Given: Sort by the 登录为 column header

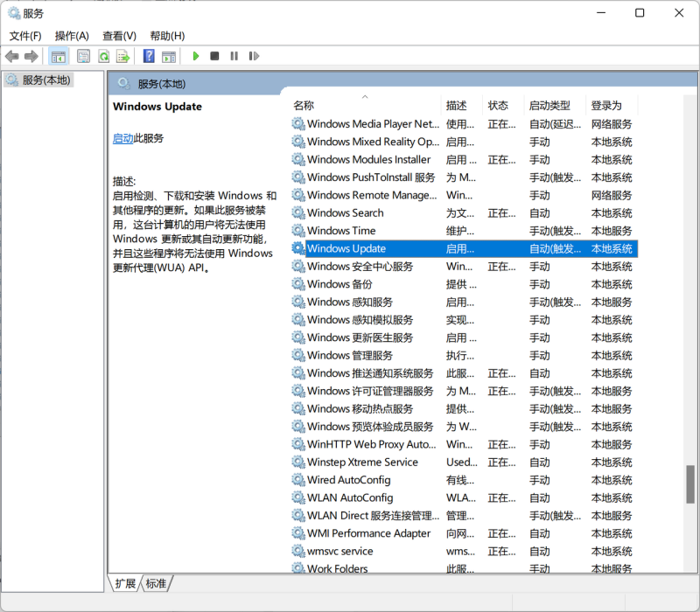Looking at the screenshot, I should 612,106.
